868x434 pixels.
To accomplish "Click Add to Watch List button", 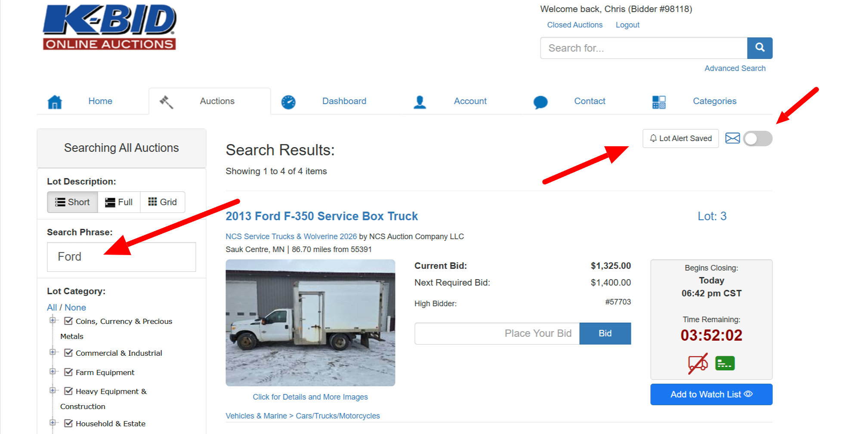I will pos(711,394).
